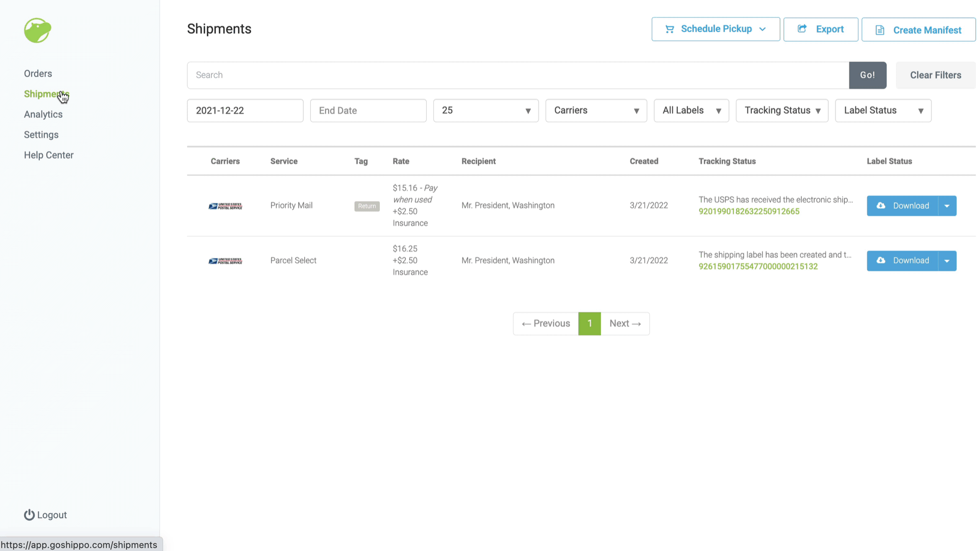
Task: Click the Logout icon in sidebar
Action: (x=29, y=515)
